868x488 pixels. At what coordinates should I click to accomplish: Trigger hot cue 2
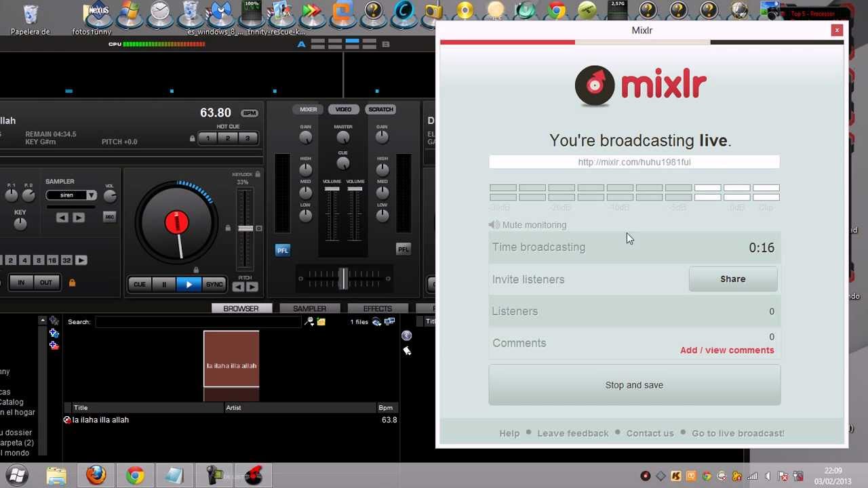[228, 138]
